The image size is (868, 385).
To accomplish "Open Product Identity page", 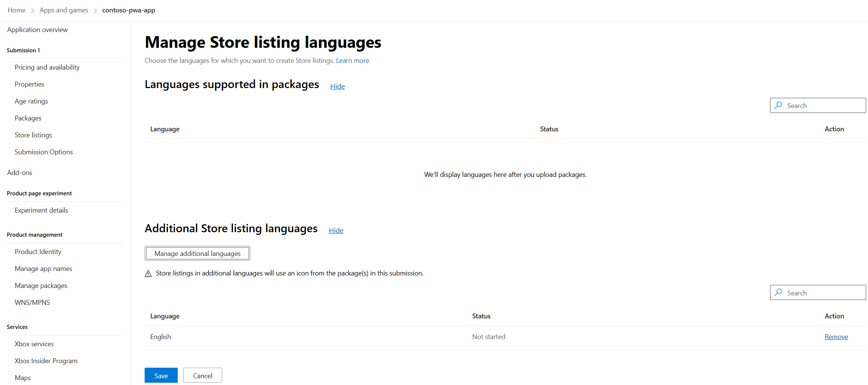I will point(38,252).
